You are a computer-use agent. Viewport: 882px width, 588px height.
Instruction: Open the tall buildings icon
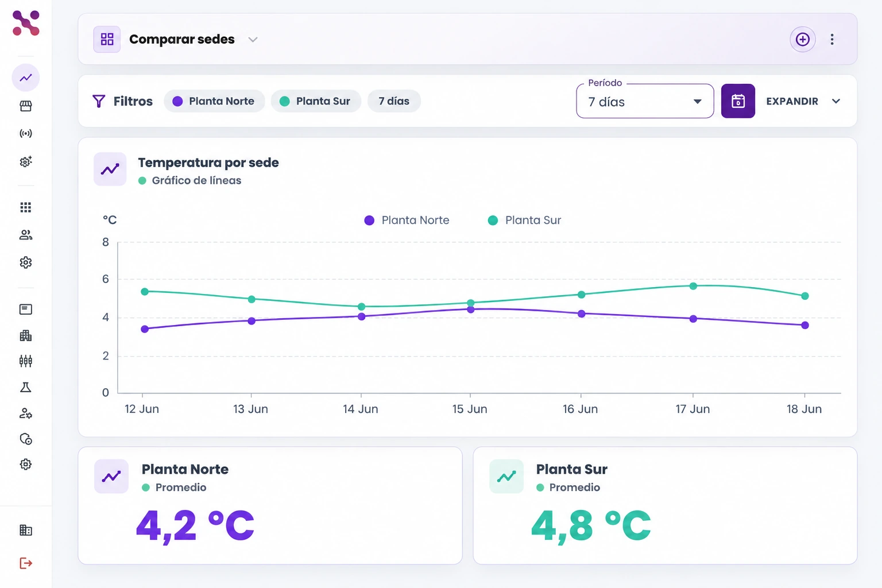tap(26, 335)
